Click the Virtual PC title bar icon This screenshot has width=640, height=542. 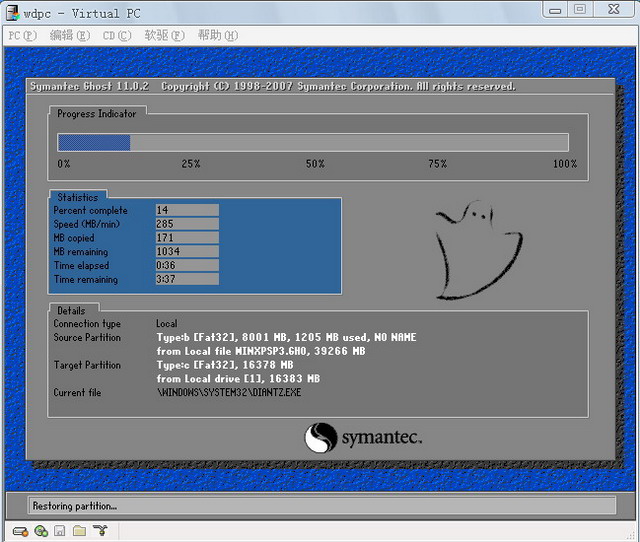coord(13,13)
